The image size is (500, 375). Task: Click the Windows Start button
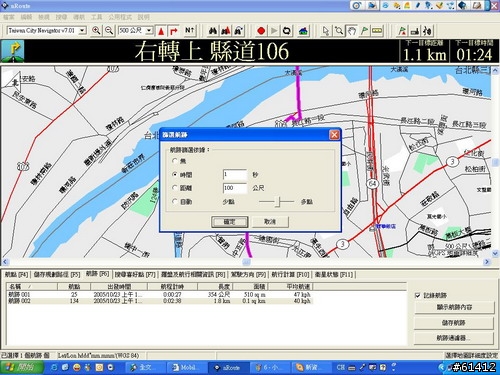(x=22, y=367)
